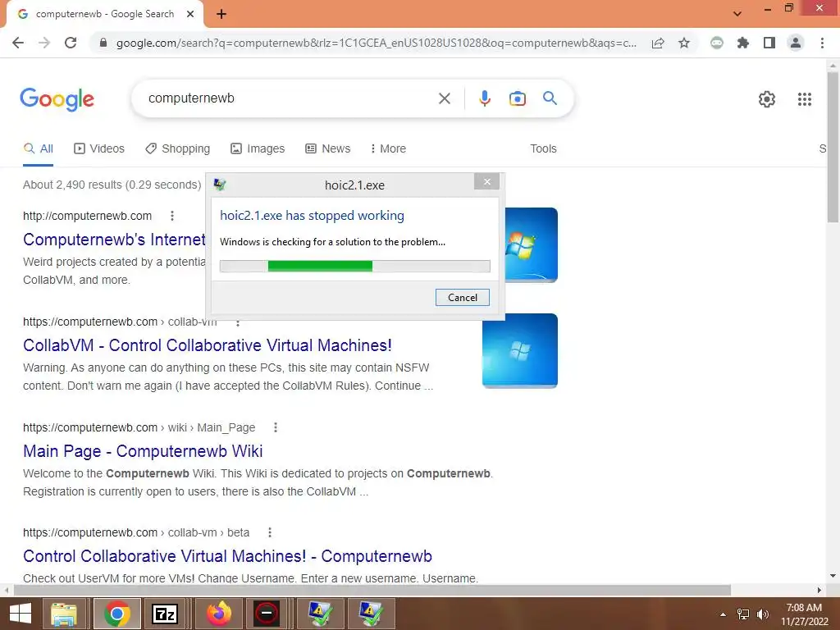Click the horizontal page scrollbar

click(372, 591)
